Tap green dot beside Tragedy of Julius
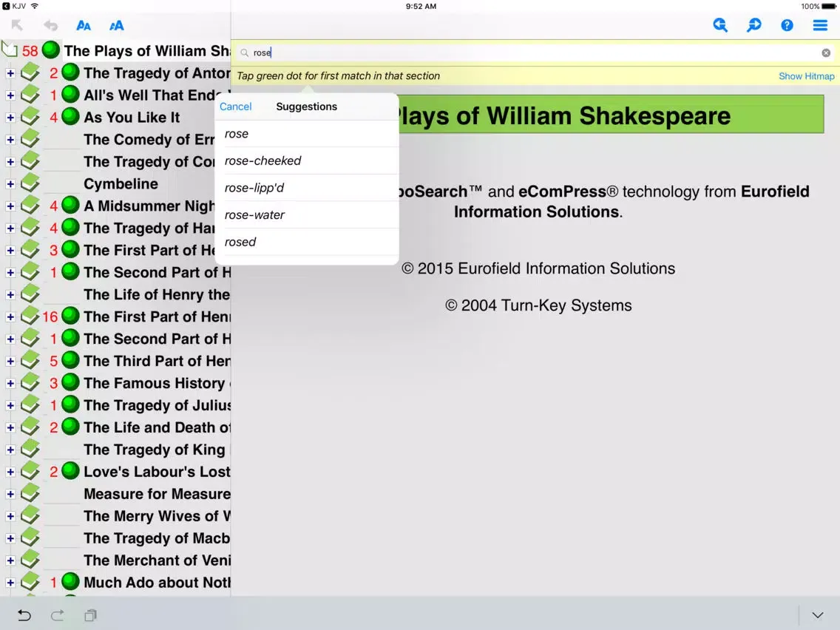840x630 pixels. (70, 404)
